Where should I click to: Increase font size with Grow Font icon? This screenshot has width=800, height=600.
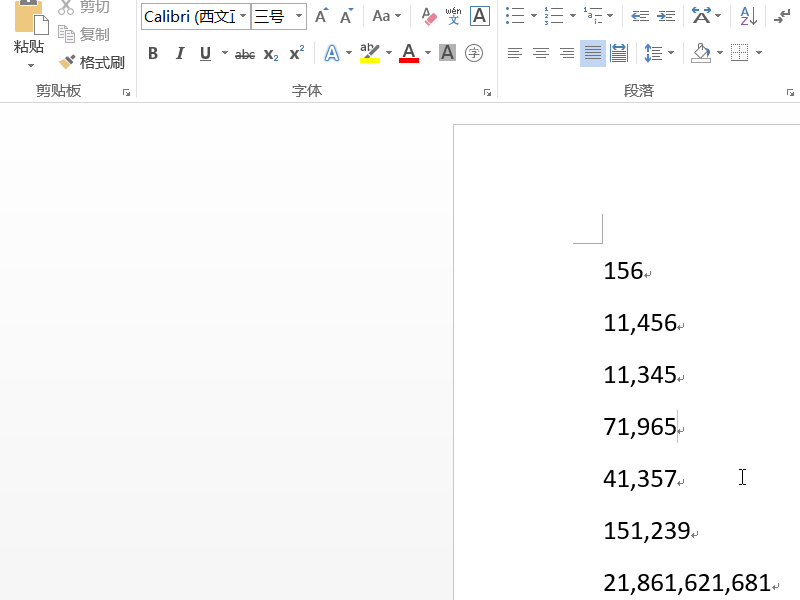coord(321,16)
